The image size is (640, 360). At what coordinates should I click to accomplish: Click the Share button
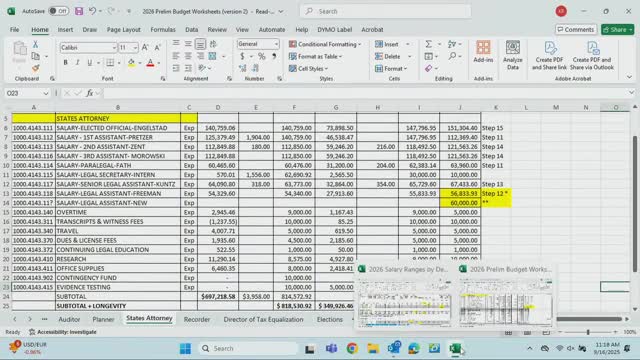click(x=617, y=30)
